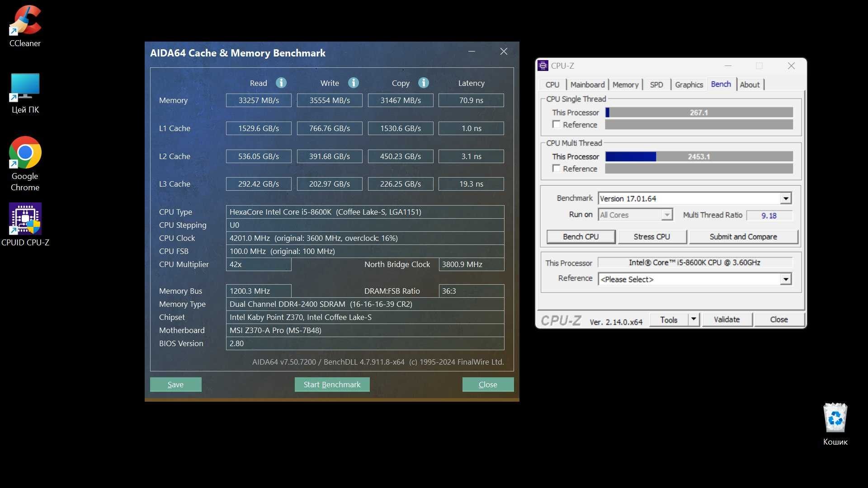Click the Multi Thread Ratio 9.18 field
The width and height of the screenshot is (868, 488).
coord(769,216)
